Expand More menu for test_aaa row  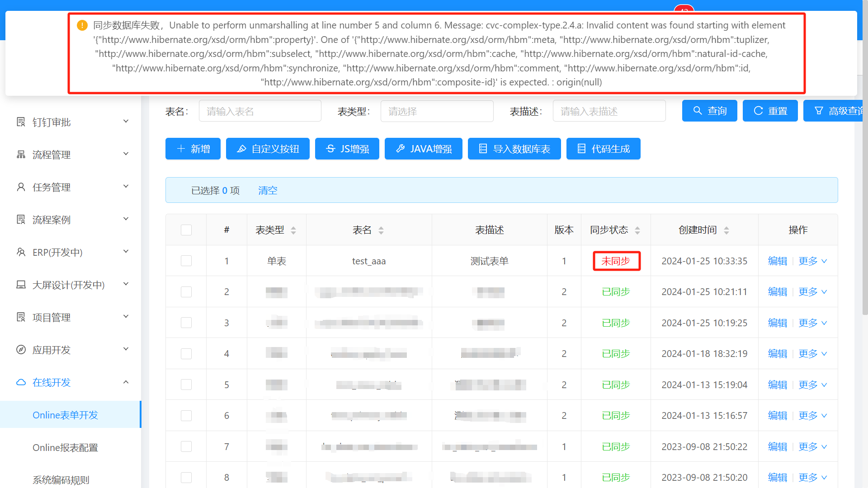click(812, 261)
